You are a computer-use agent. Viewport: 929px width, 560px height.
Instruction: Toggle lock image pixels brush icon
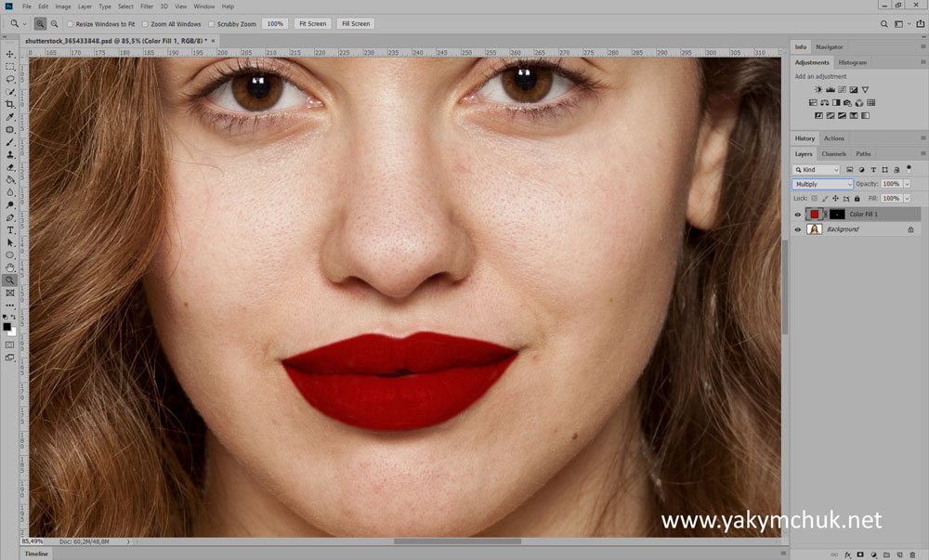[x=825, y=199]
